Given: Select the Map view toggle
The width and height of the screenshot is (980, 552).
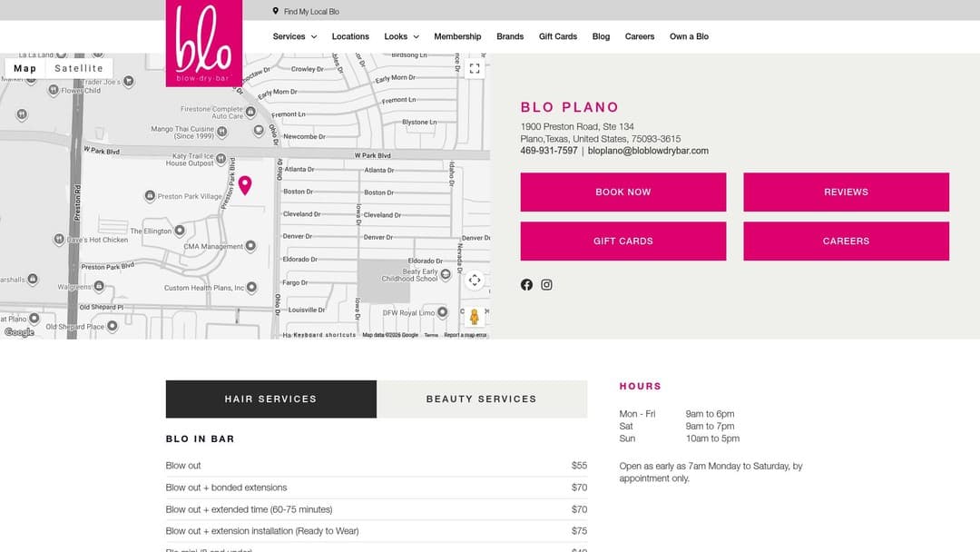Looking at the screenshot, I should 24,67.
